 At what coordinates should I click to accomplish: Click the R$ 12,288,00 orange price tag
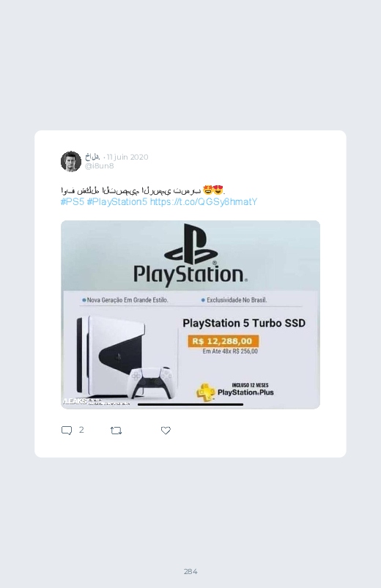223,341
